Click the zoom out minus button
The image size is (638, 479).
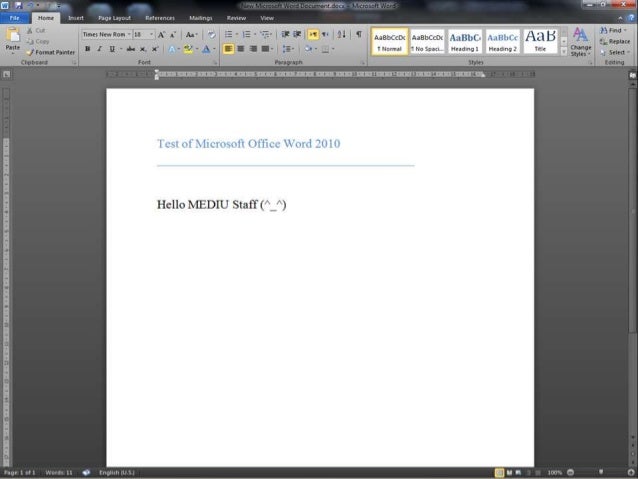[570, 472]
